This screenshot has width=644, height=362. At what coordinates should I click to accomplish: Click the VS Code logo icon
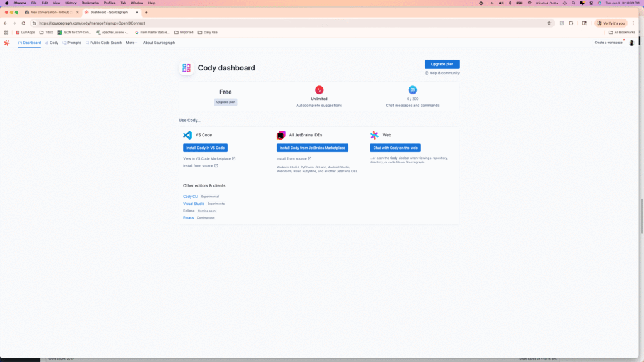pyautogui.click(x=187, y=135)
